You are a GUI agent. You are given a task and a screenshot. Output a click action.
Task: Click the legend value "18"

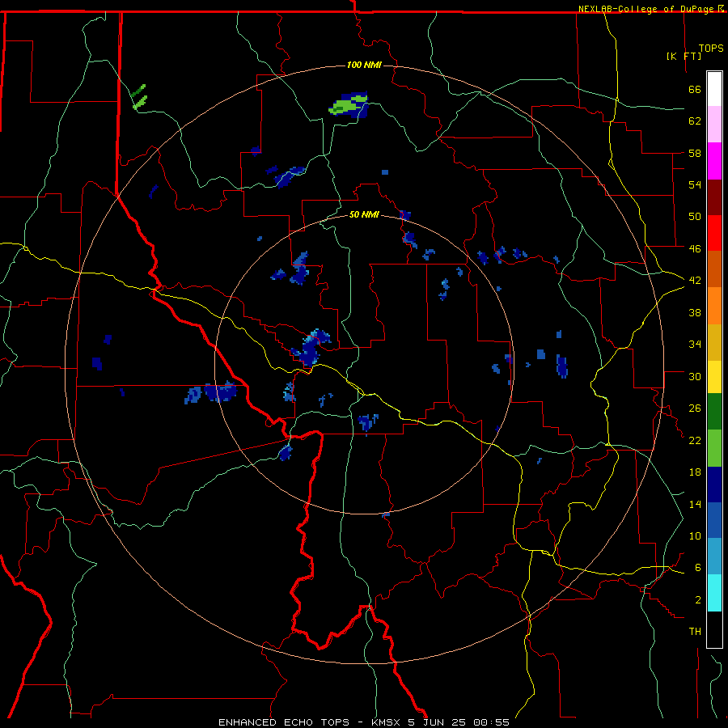695,472
